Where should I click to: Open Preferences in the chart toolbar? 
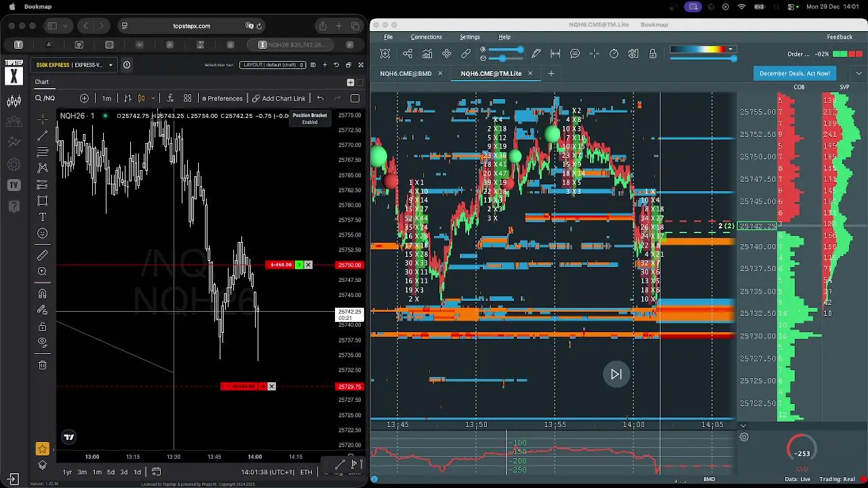pyautogui.click(x=222, y=98)
